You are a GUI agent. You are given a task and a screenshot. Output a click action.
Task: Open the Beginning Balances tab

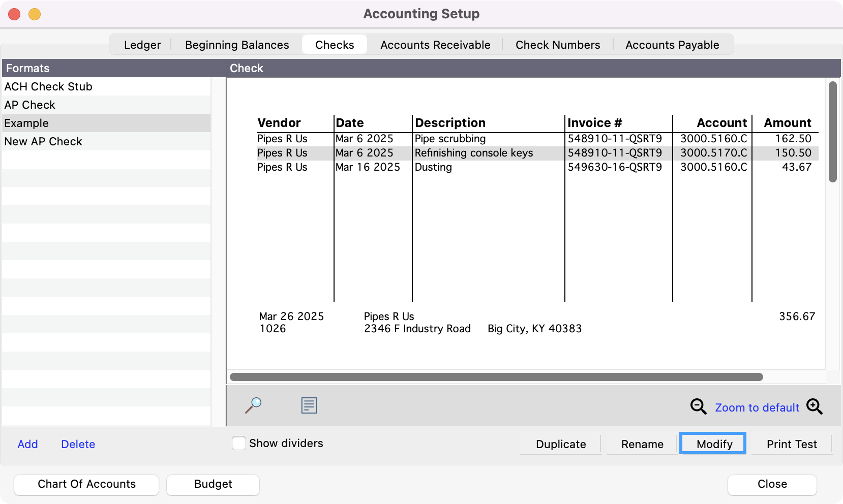tap(237, 45)
